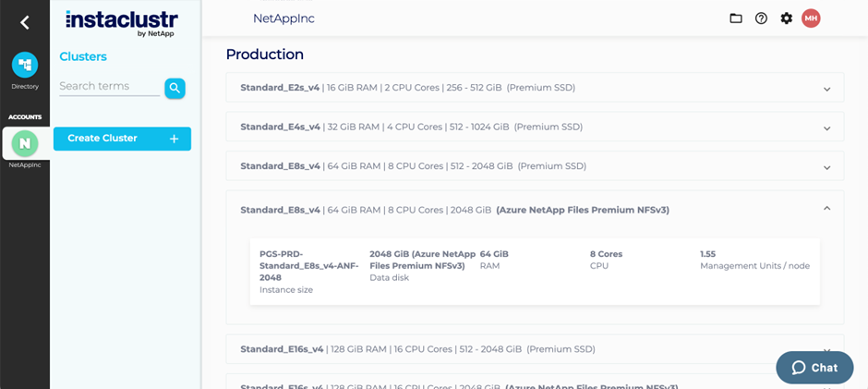Click the 8 Cores CPU value

pyautogui.click(x=606, y=254)
